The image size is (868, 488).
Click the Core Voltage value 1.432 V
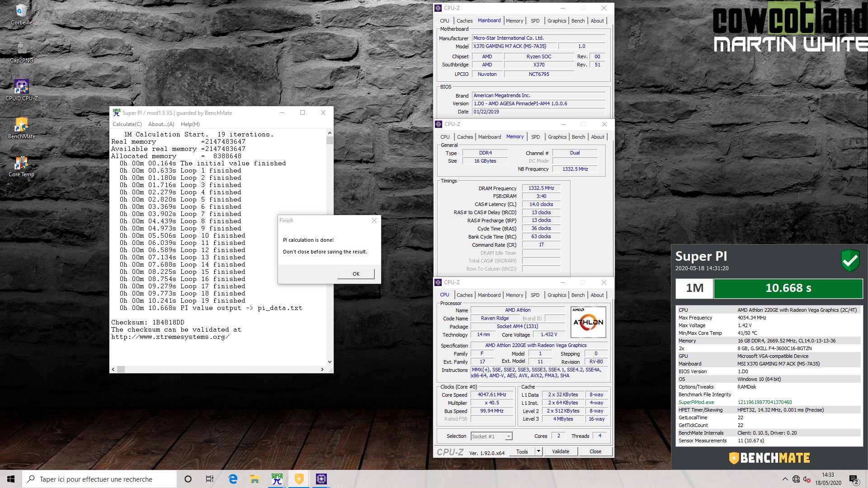pos(549,335)
